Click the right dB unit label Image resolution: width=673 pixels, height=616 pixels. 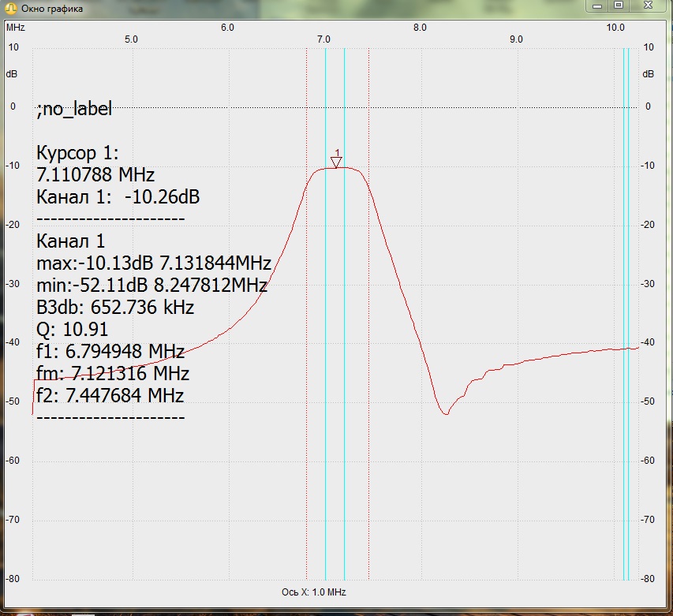[648, 74]
